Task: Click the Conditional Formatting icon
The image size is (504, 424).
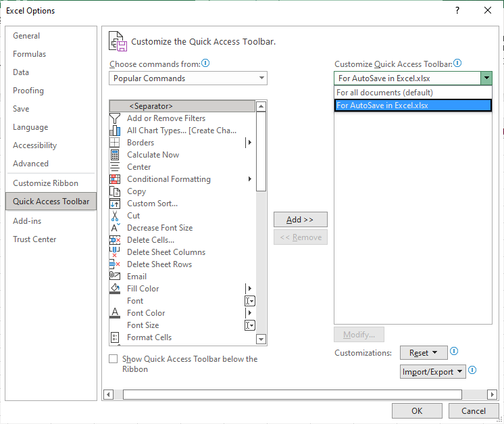Action: click(x=115, y=179)
